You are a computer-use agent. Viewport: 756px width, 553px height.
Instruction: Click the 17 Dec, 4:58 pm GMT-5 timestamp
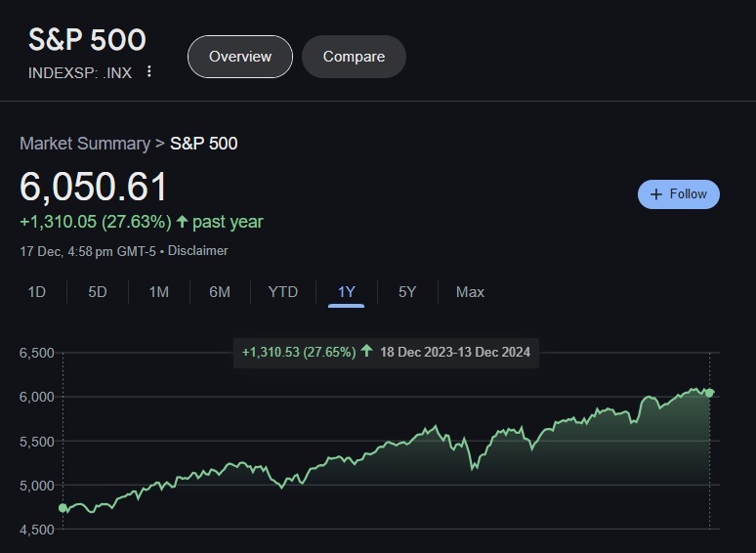(88, 251)
